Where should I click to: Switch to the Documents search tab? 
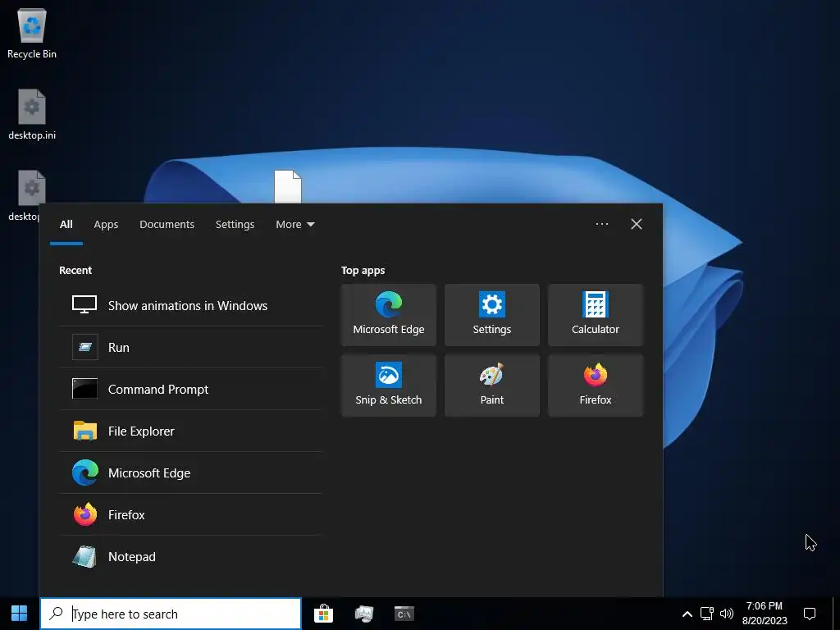[167, 225]
